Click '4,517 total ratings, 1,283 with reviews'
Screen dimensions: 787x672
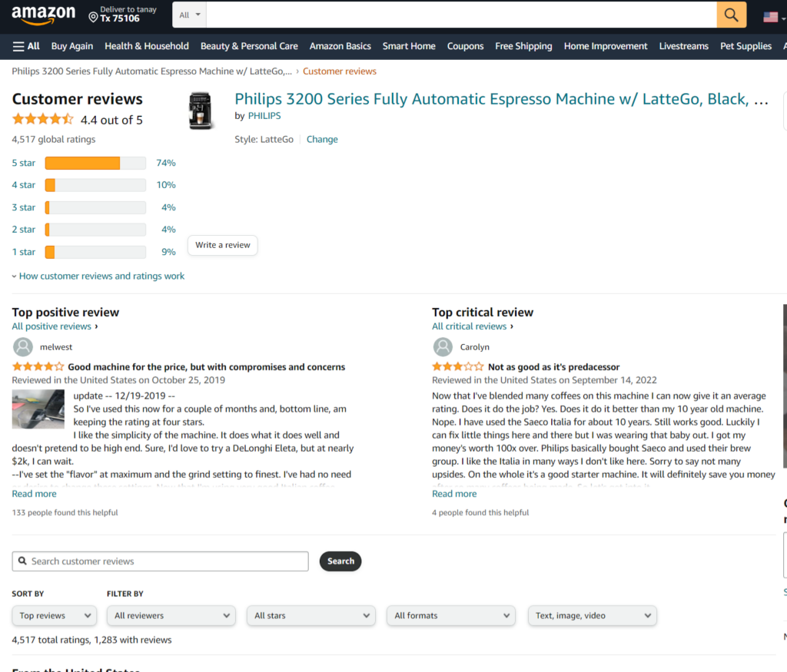92,640
